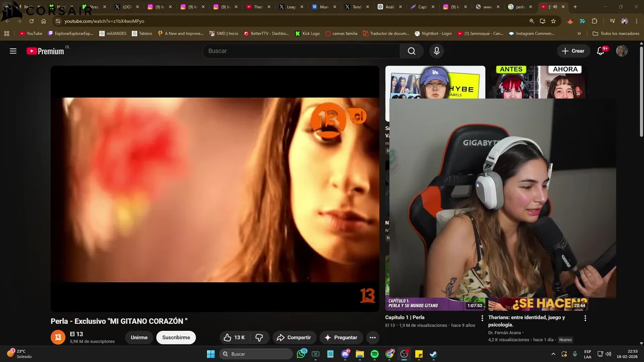644x362 pixels.
Task: Open the taskbar volume control
Action: tap(608, 354)
